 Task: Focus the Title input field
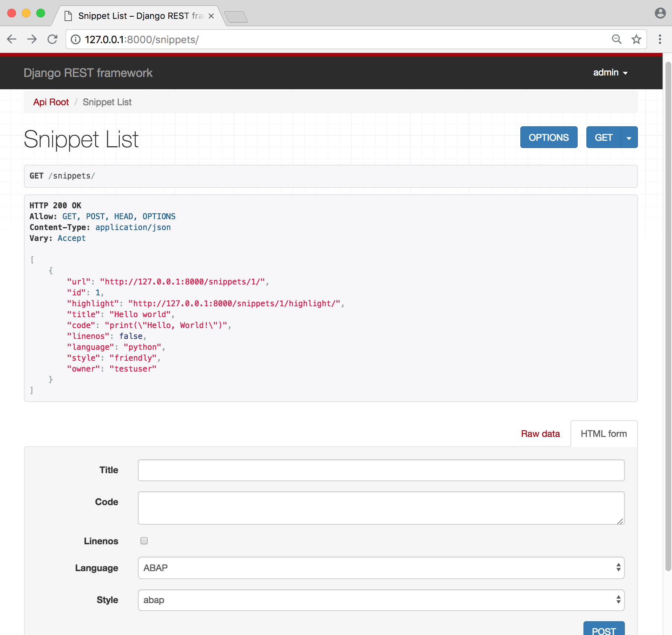381,470
